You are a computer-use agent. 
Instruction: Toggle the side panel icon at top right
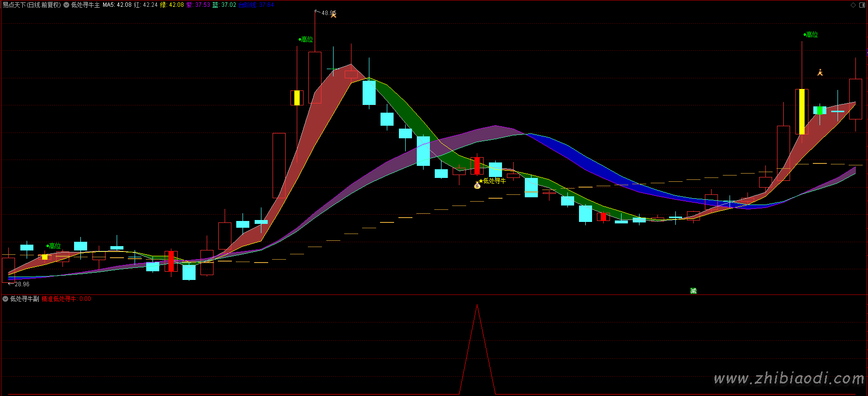pyautogui.click(x=862, y=5)
